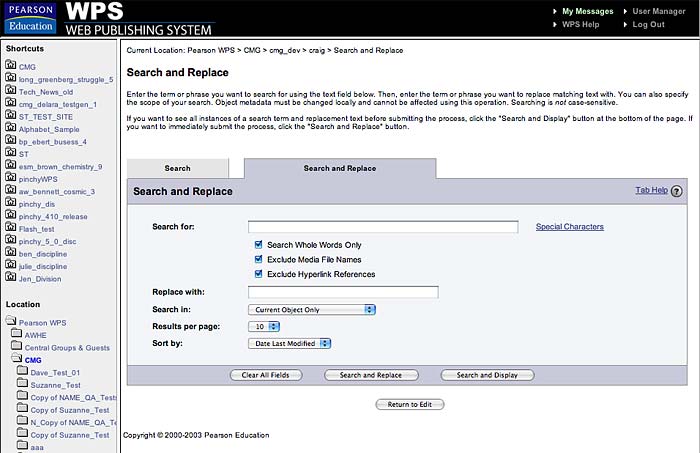The height and width of the screenshot is (453, 700).
Task: Click the bp_ebert_busess_4 shortcut icon
Action: tap(11, 140)
